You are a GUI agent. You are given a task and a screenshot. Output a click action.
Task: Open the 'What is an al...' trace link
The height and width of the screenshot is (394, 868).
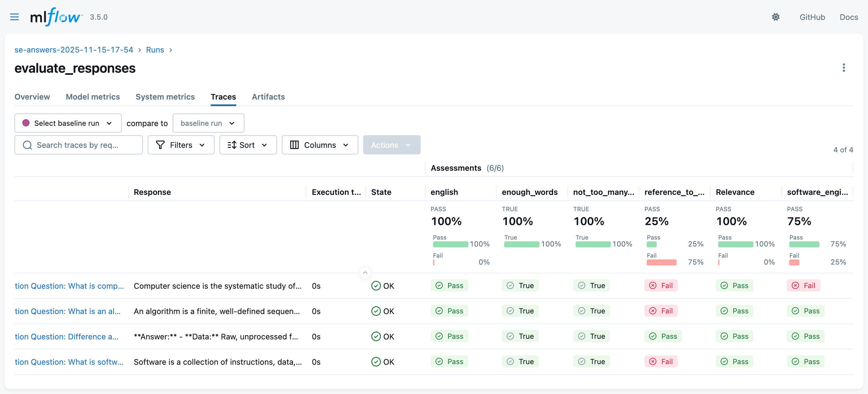coord(68,311)
